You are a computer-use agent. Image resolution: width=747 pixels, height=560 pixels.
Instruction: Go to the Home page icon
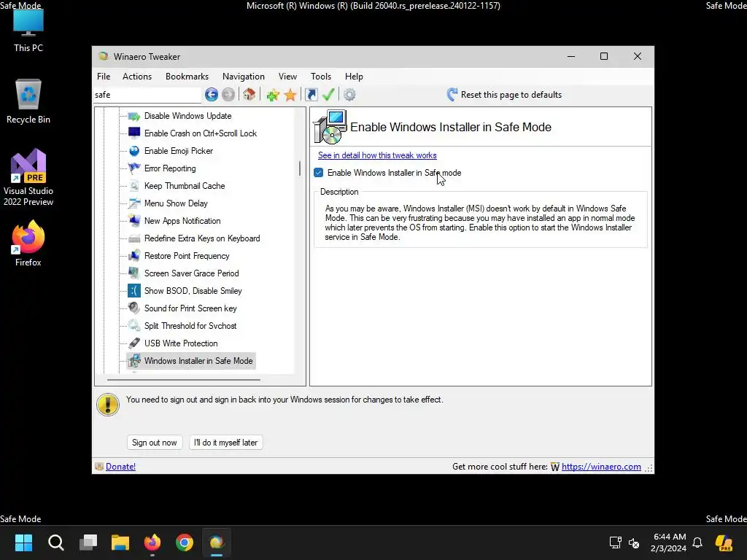pos(249,94)
